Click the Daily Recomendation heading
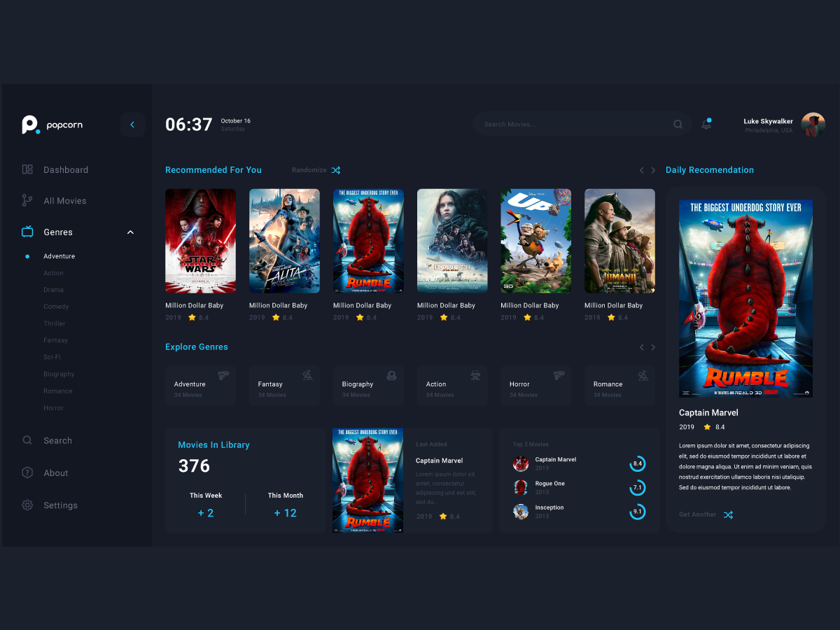This screenshot has height=630, width=840. [x=710, y=170]
